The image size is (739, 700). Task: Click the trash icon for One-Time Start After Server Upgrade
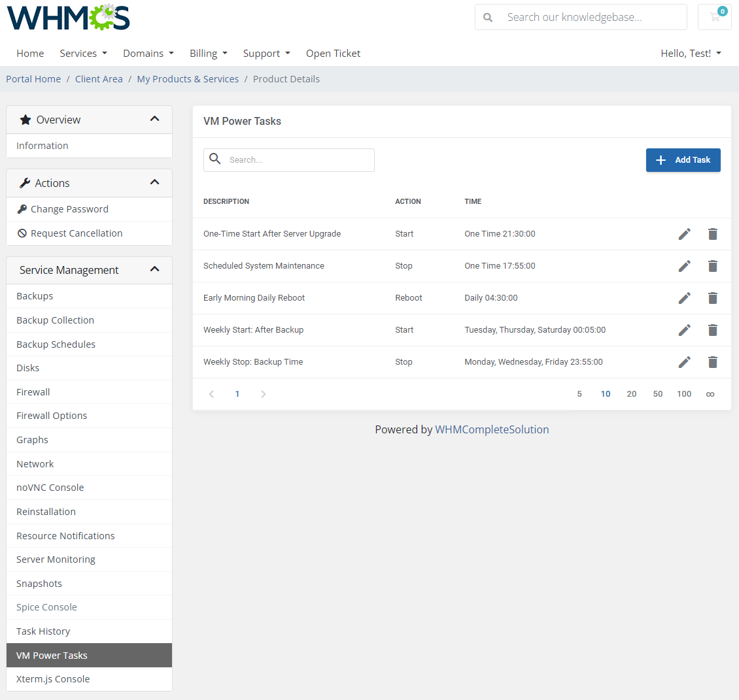(x=712, y=234)
